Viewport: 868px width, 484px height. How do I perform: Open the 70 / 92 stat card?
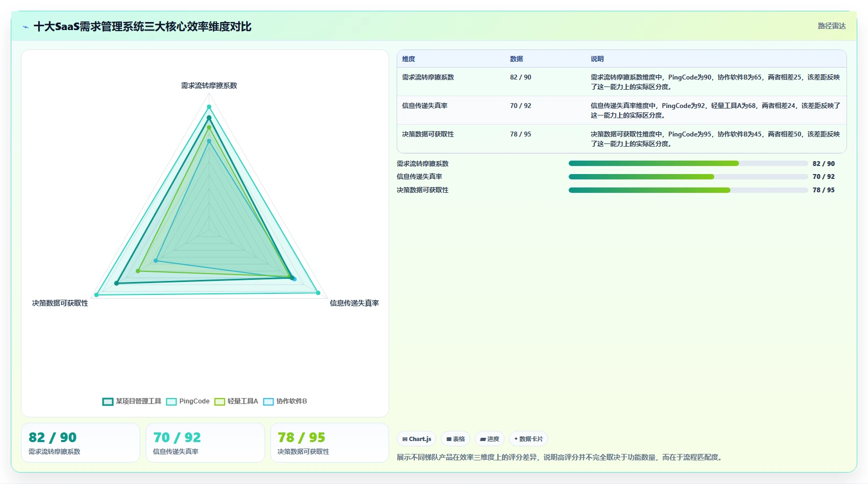point(205,443)
